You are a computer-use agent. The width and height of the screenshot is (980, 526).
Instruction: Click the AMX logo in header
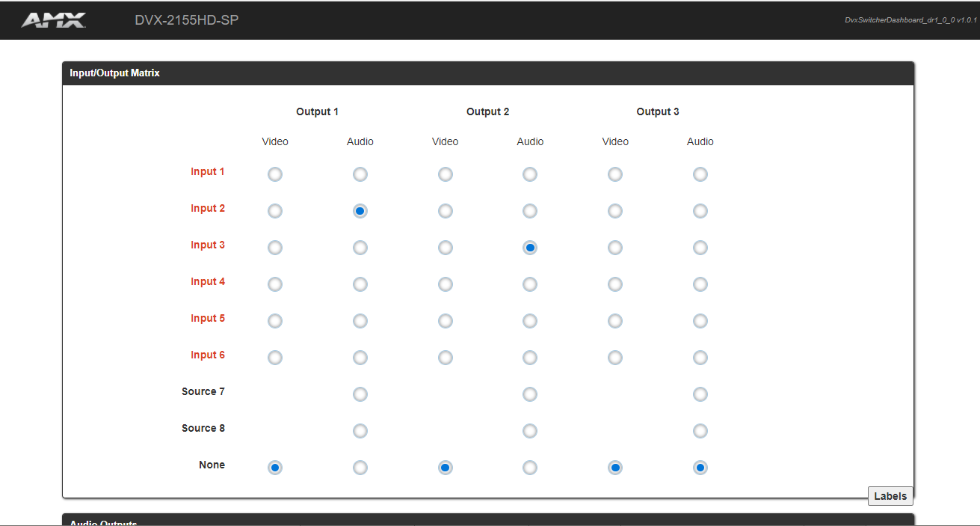coord(53,20)
